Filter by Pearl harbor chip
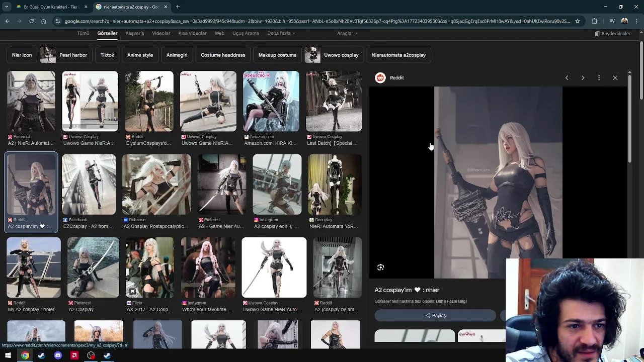Screen dimensions: 644x362 [66, 55]
